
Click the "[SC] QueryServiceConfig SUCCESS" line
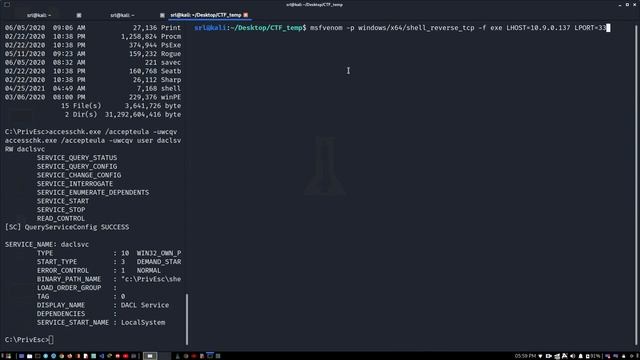[x=67, y=227]
